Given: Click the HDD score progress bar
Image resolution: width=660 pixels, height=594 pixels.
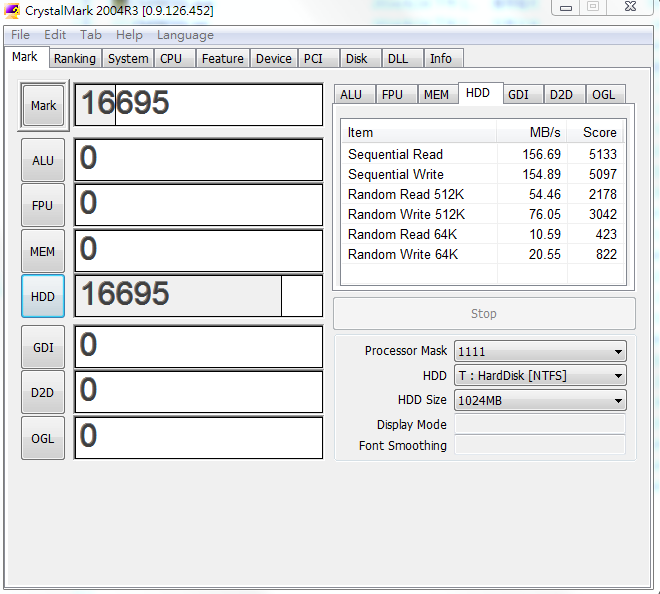Looking at the screenshot, I should click(x=199, y=296).
